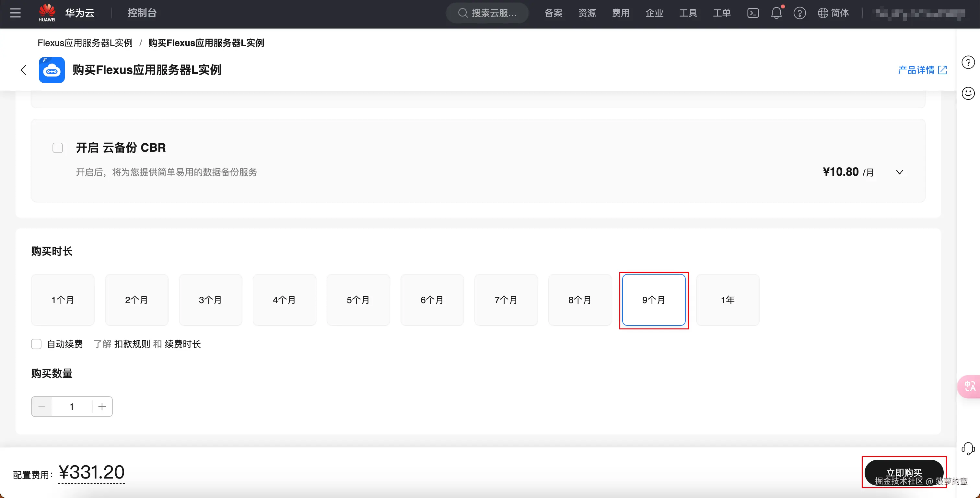Click the back arrow beside page title
This screenshot has height=498, width=980.
[x=24, y=70]
